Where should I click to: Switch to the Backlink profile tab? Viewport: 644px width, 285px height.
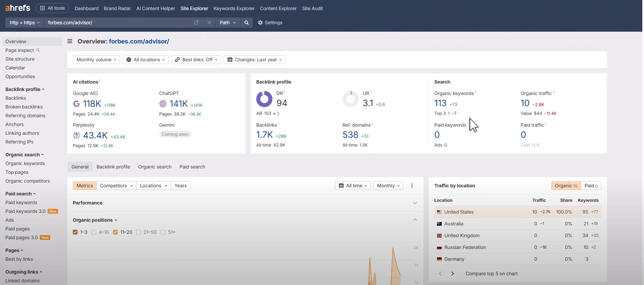(x=113, y=167)
